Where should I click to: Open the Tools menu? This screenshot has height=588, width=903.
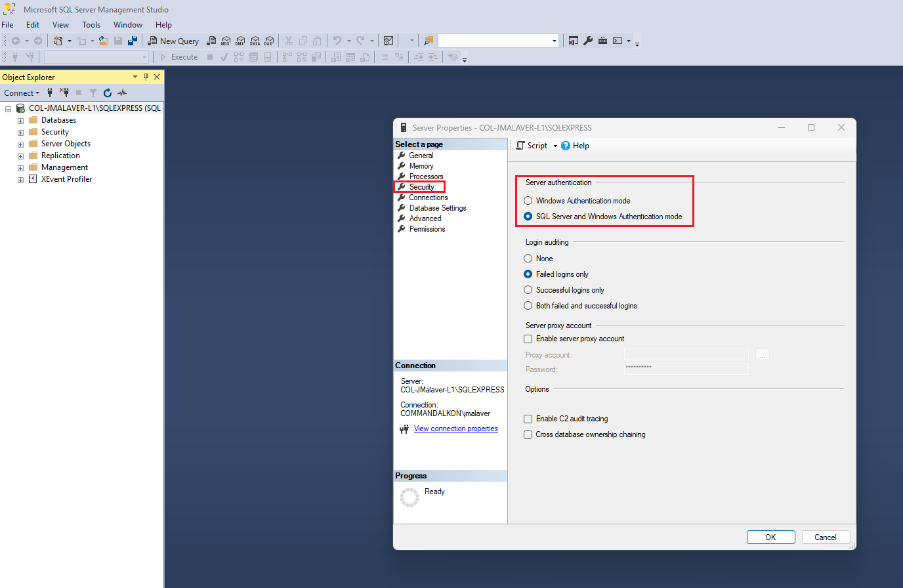point(91,25)
